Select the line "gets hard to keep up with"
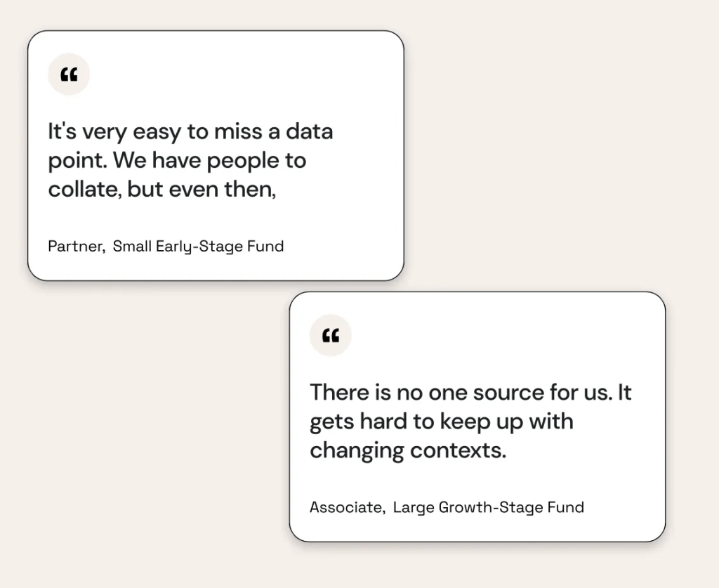This screenshot has height=588, width=719. coord(441,422)
